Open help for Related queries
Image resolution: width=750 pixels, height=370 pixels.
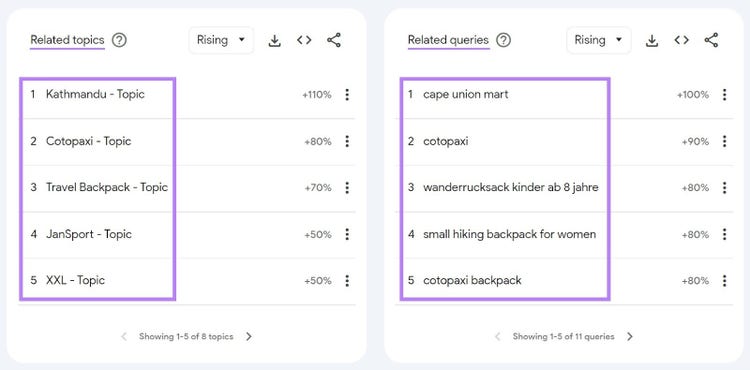point(503,40)
